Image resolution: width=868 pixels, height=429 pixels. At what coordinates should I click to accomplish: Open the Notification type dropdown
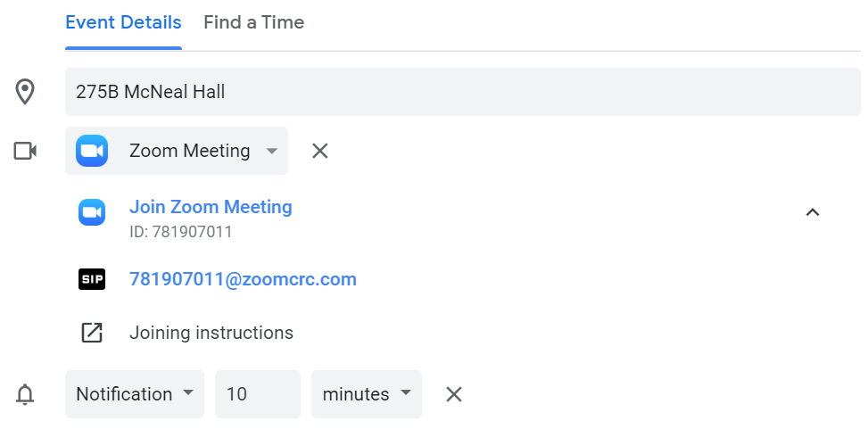[x=135, y=394]
